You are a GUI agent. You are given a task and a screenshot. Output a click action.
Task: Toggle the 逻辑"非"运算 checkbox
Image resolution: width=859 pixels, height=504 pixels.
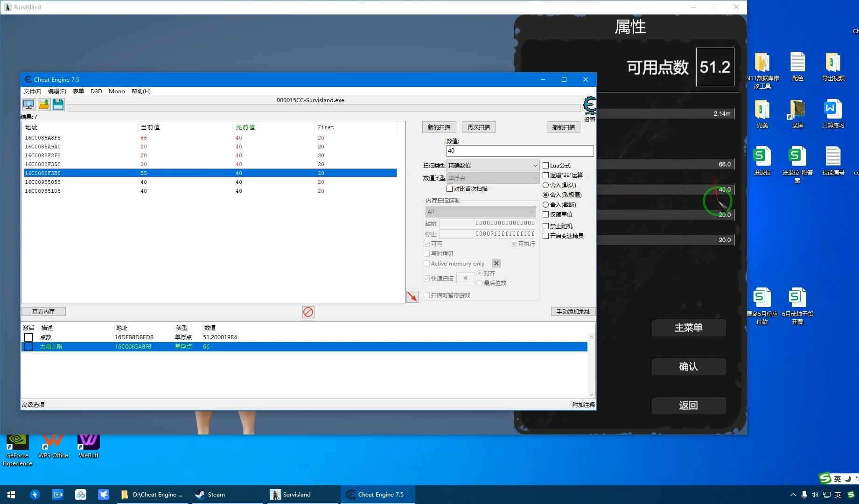pos(545,175)
